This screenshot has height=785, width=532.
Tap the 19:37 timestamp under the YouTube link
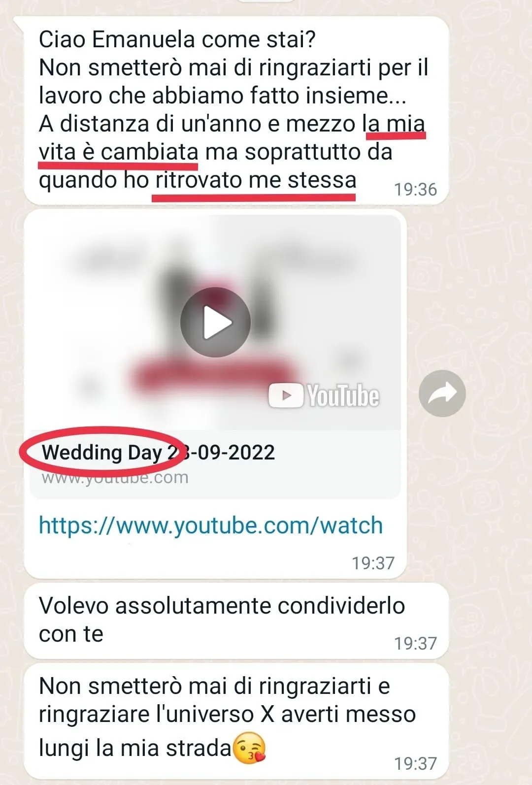(x=373, y=563)
